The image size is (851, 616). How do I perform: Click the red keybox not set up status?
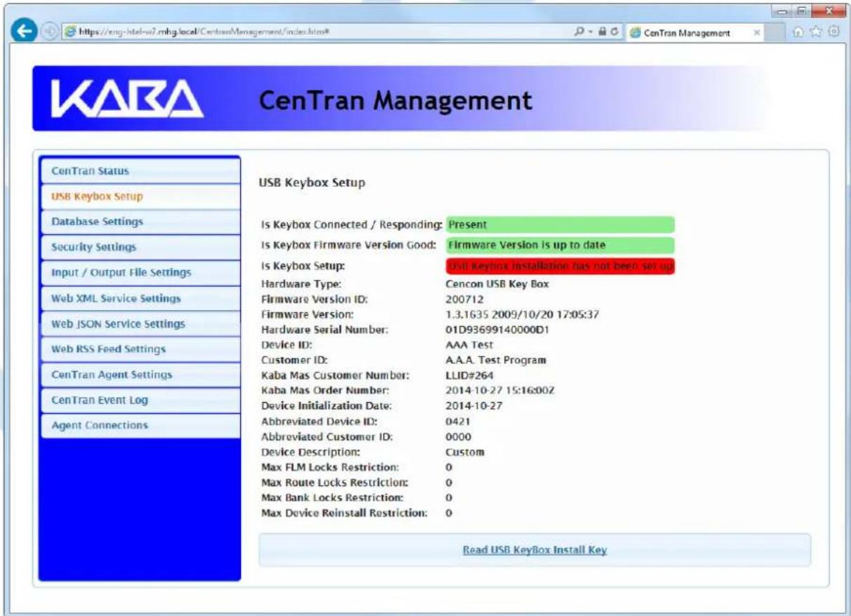click(560, 266)
